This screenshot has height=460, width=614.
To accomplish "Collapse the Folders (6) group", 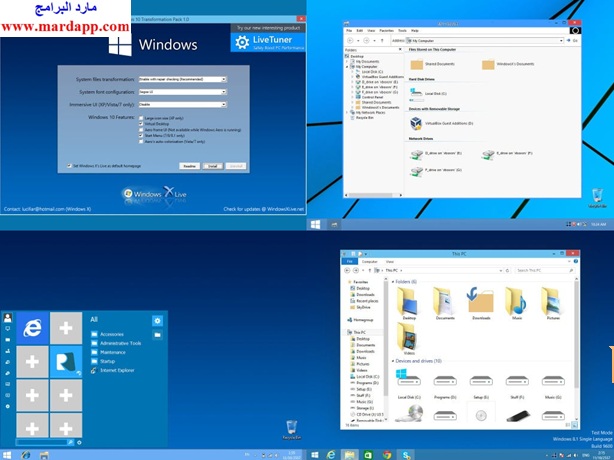I will pyautogui.click(x=392, y=282).
